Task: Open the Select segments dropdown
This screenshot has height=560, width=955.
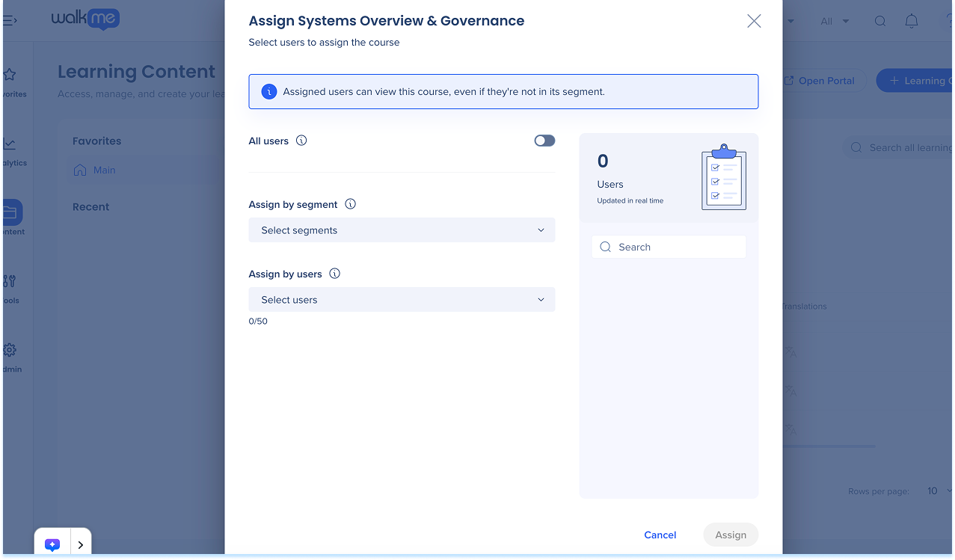Action: point(402,230)
